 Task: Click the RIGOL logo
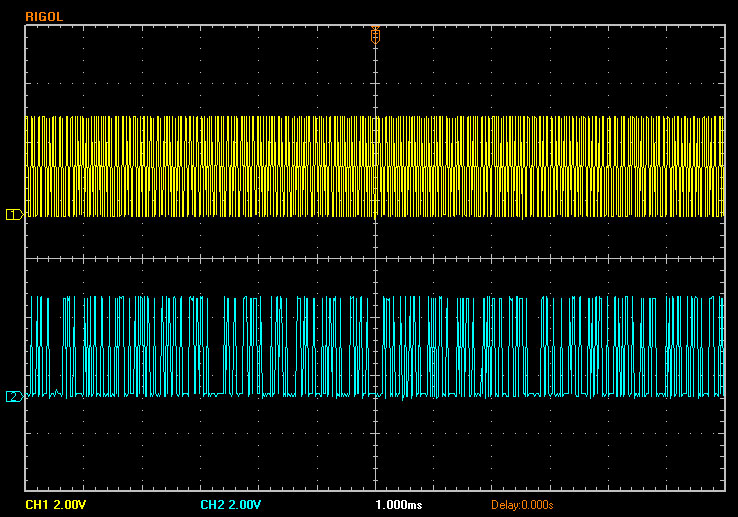(42, 17)
